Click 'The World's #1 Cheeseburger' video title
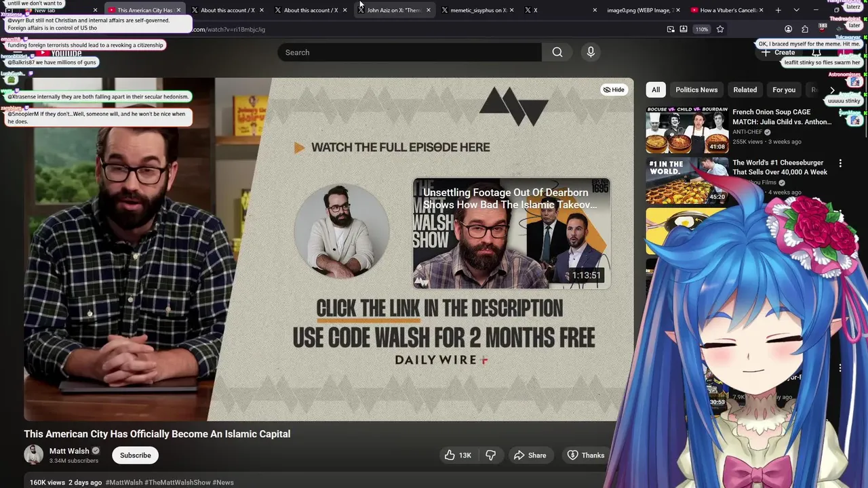 [780, 167]
